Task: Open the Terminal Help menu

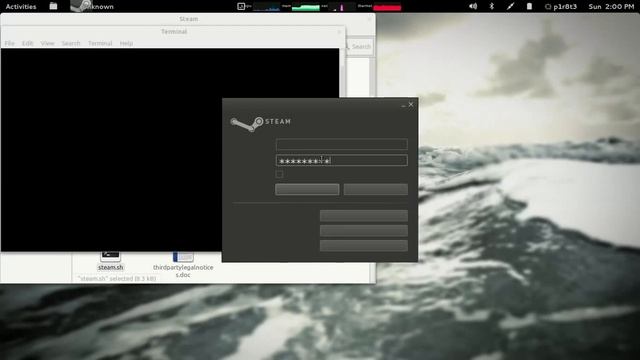Action: [126, 43]
